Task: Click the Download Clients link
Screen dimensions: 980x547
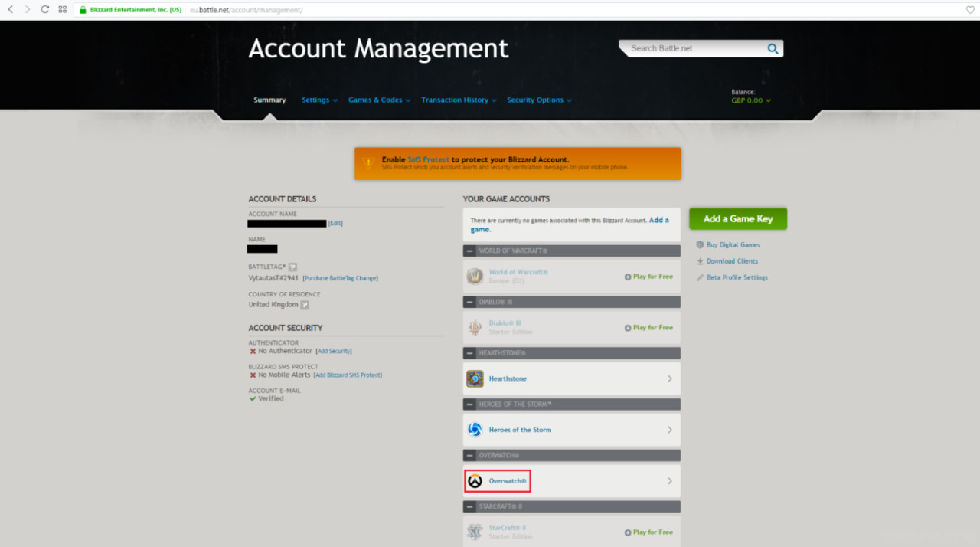Action: coord(732,261)
